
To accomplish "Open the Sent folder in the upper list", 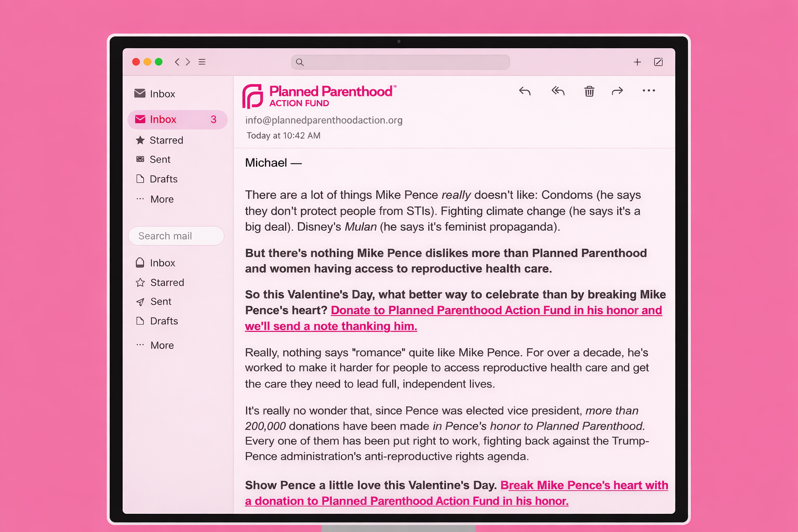I will pyautogui.click(x=160, y=159).
